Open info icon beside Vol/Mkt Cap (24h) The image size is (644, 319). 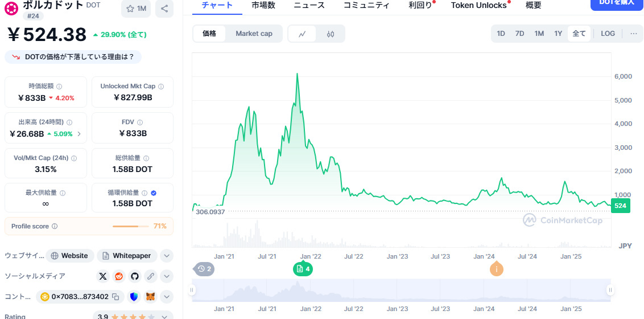(x=74, y=158)
